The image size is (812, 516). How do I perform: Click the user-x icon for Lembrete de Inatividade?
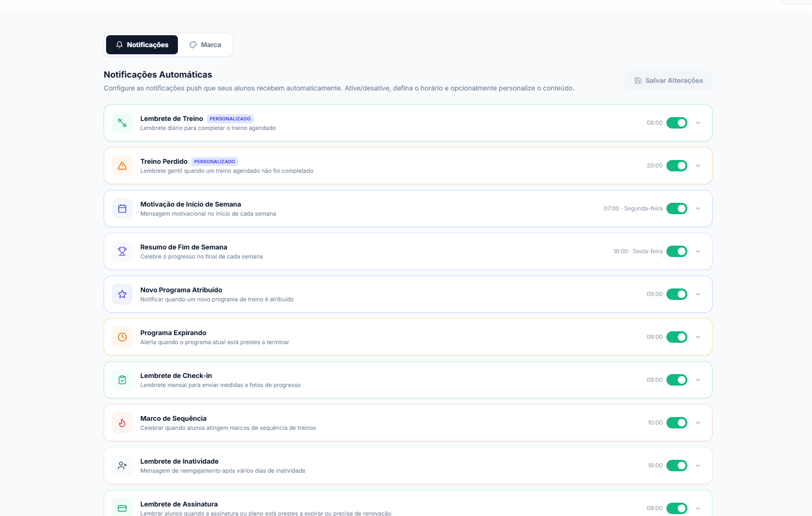coord(122,466)
